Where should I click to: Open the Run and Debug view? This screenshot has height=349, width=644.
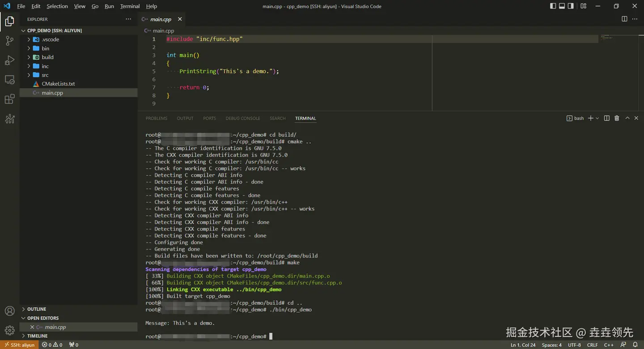pos(9,60)
